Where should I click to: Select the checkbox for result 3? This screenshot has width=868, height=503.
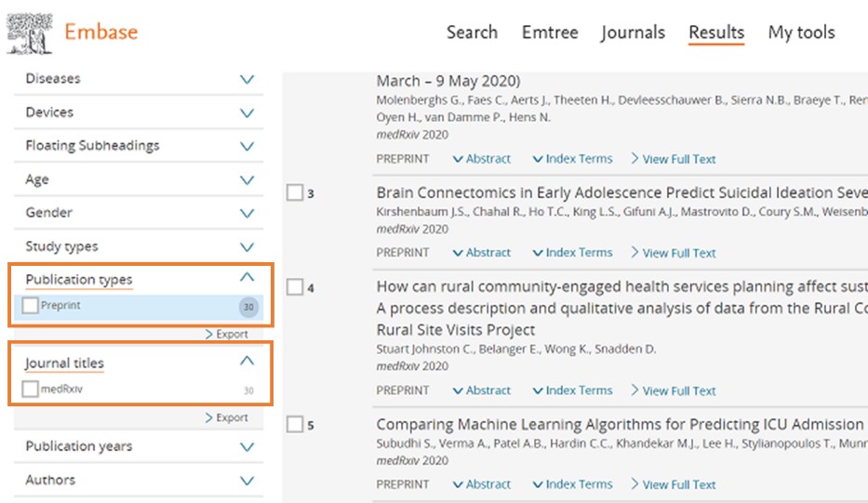coord(295,192)
